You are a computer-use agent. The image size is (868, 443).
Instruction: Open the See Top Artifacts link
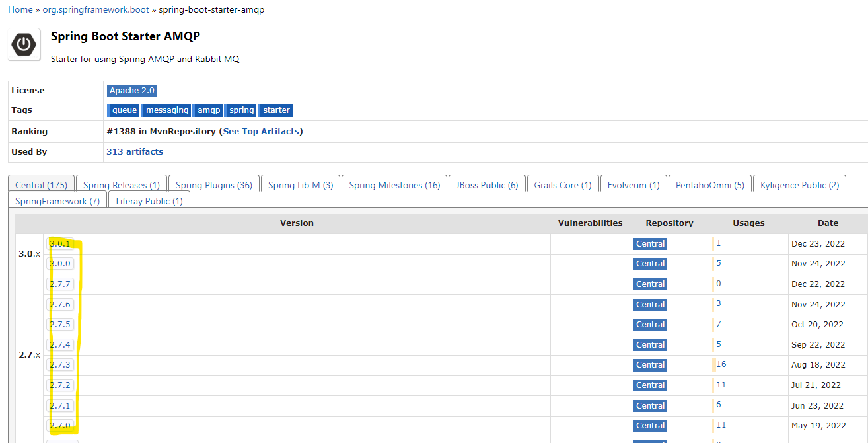coord(261,132)
